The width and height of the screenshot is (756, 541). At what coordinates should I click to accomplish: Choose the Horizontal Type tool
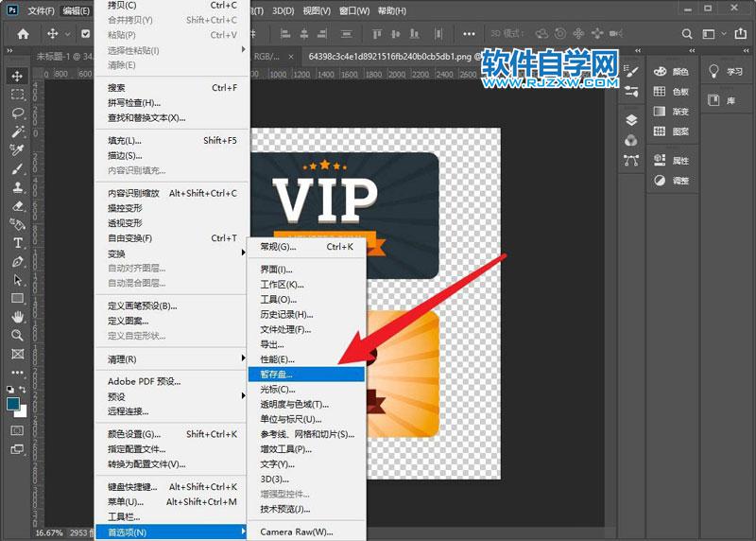coord(17,243)
